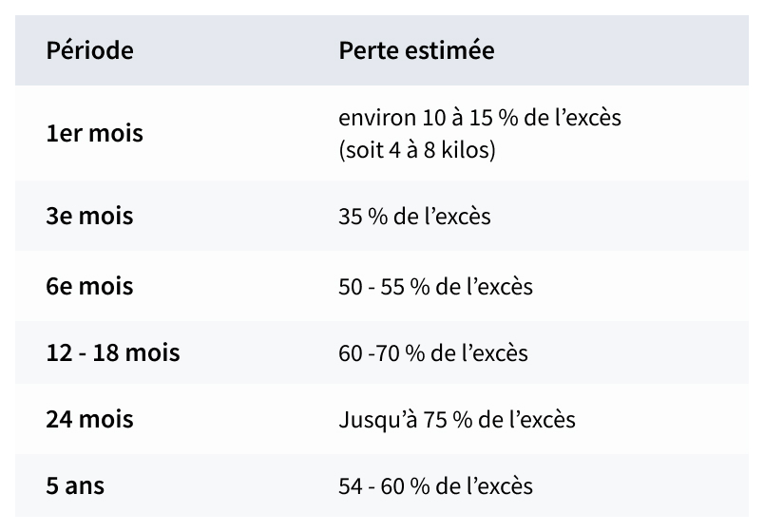
Task: Select the 3e mois row label
Action: tap(89, 216)
